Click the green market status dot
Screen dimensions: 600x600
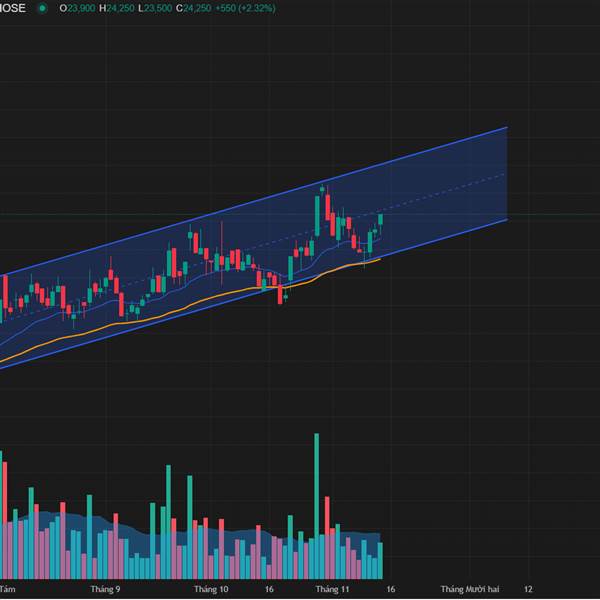pos(42,8)
